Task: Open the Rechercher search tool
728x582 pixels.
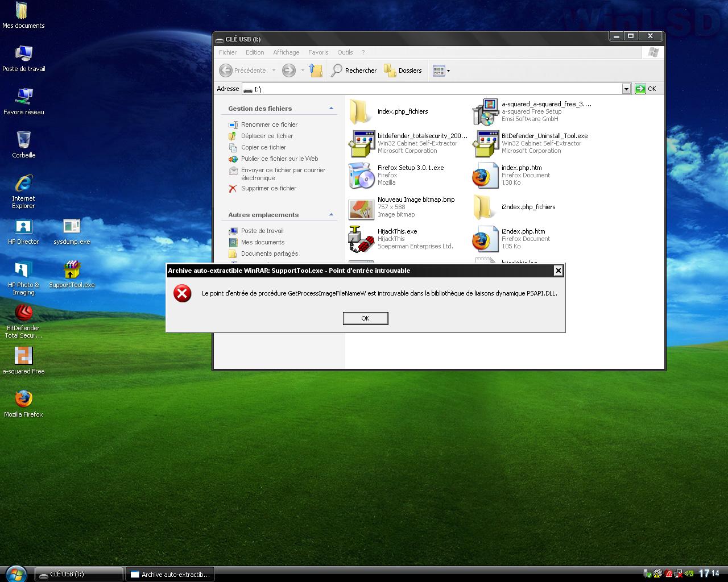Action: click(354, 70)
